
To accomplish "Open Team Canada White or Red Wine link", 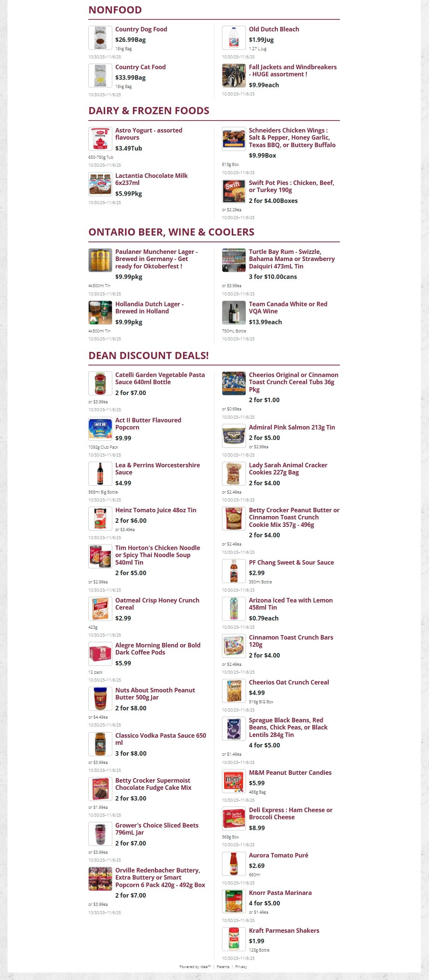I will 288,307.
